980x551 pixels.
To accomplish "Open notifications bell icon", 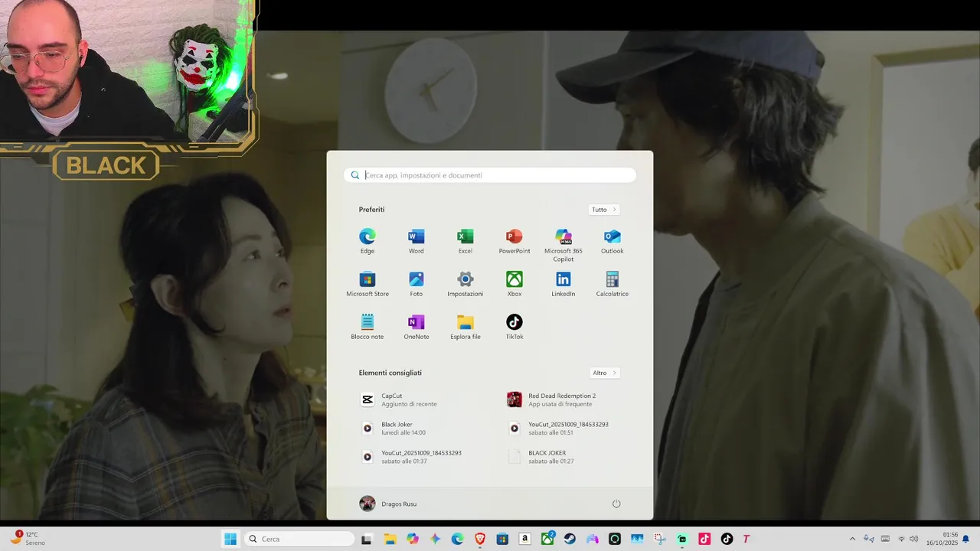I will [x=966, y=539].
